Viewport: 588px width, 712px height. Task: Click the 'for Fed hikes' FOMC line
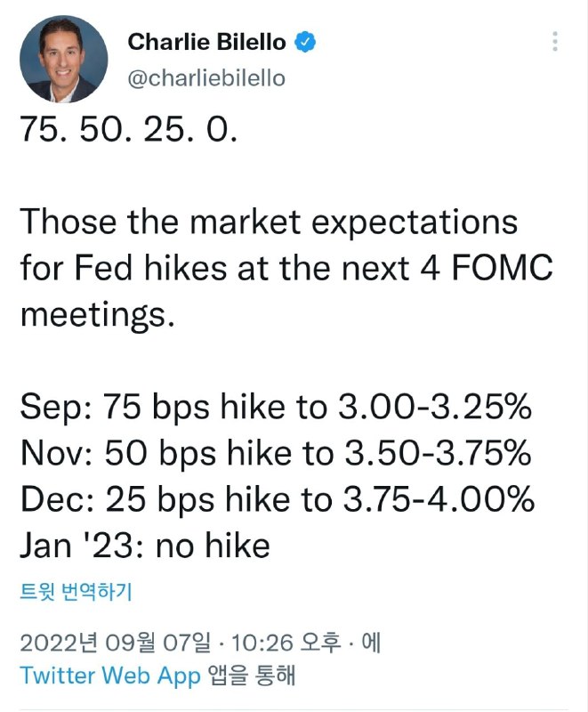tap(286, 268)
